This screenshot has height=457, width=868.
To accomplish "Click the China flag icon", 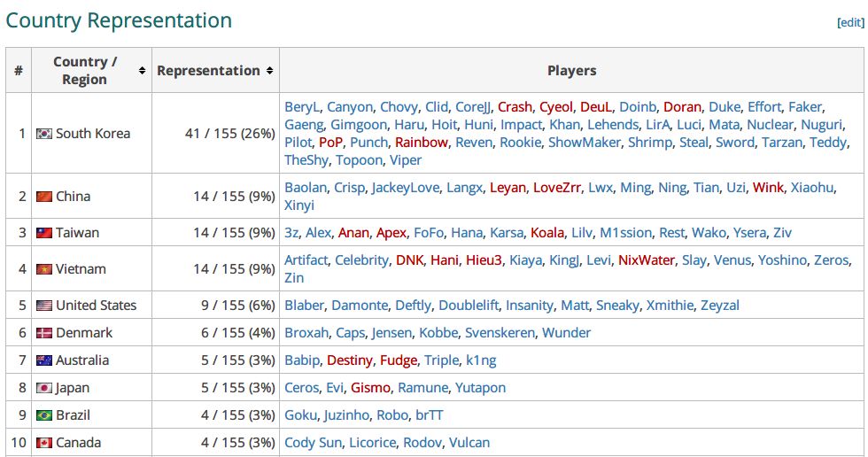I will pyautogui.click(x=44, y=197).
